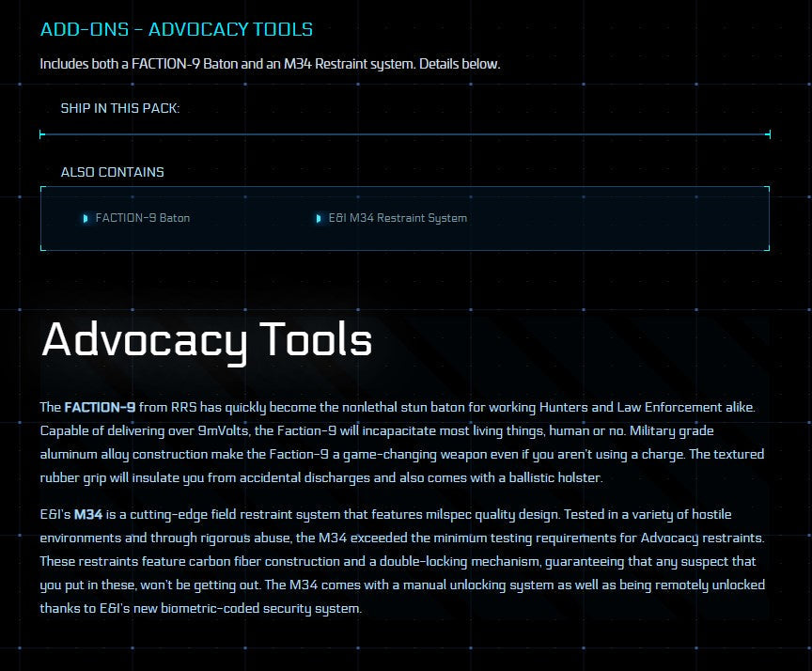
Task: Click the large Advocacy Tools heading
Action: click(207, 339)
